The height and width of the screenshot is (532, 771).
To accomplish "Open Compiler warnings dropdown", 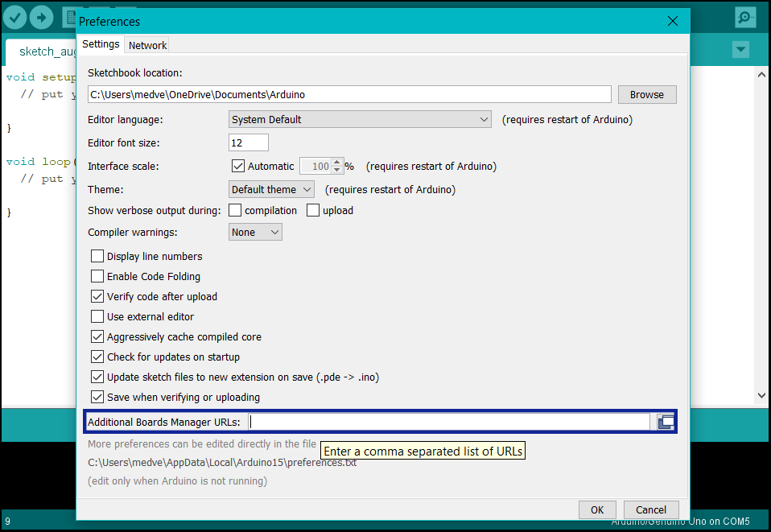I will click(255, 233).
